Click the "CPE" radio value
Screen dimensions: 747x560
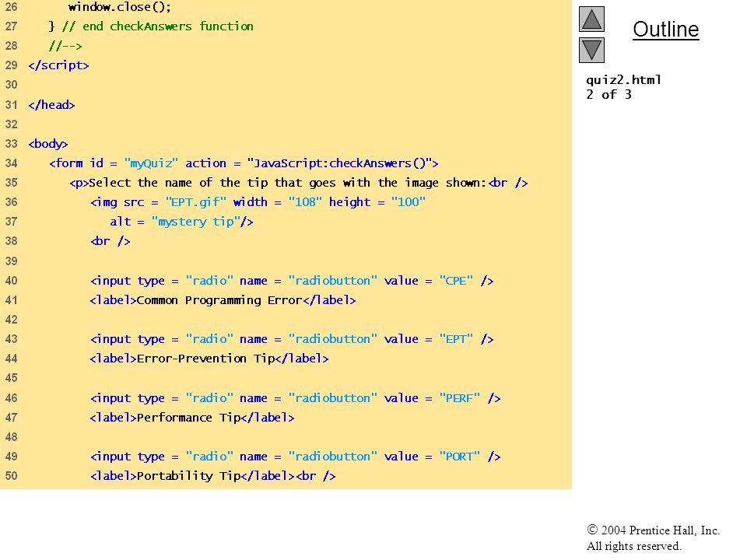click(456, 281)
